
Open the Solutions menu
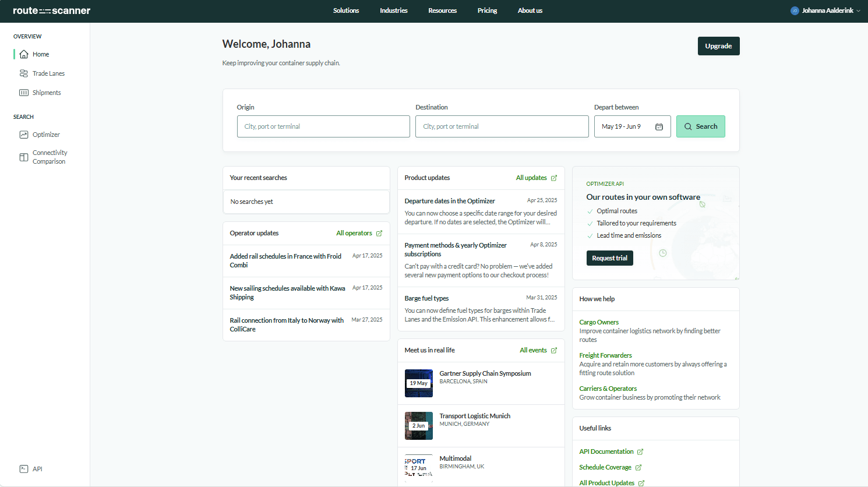pyautogui.click(x=346, y=10)
